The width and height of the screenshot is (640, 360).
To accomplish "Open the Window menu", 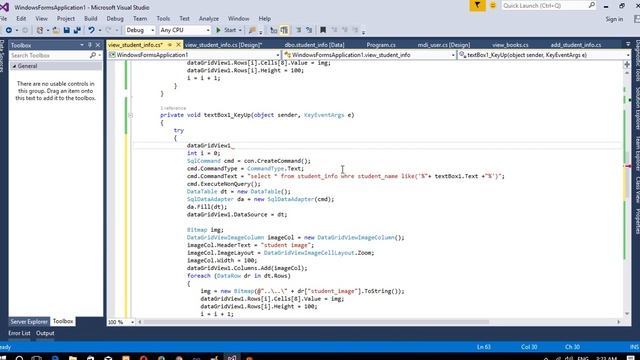I will coord(238,19).
